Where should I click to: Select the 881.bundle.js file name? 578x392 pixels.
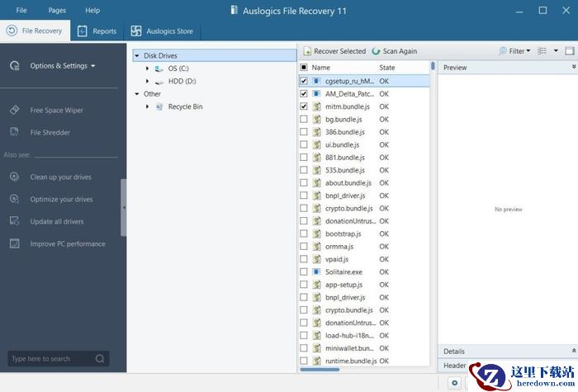pos(344,158)
